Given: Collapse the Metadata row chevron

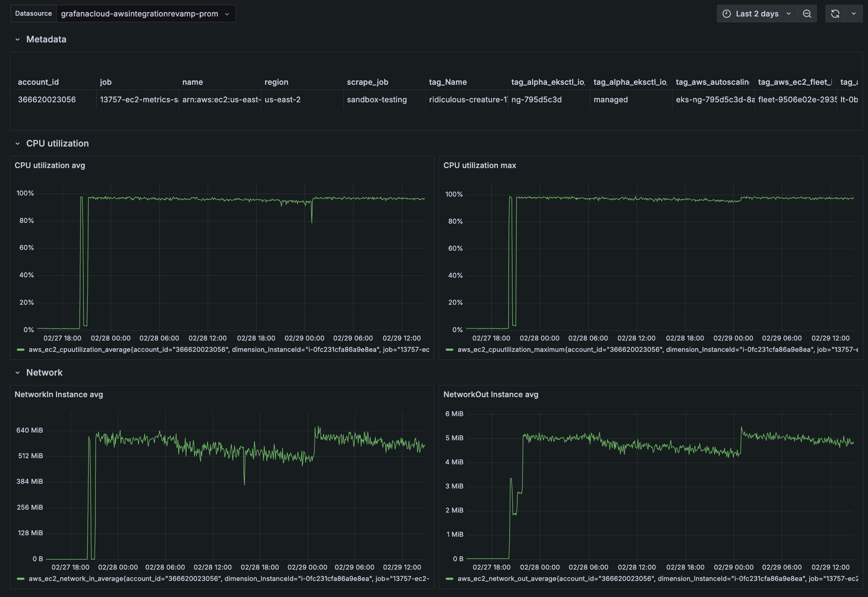Looking at the screenshot, I should tap(18, 39).
